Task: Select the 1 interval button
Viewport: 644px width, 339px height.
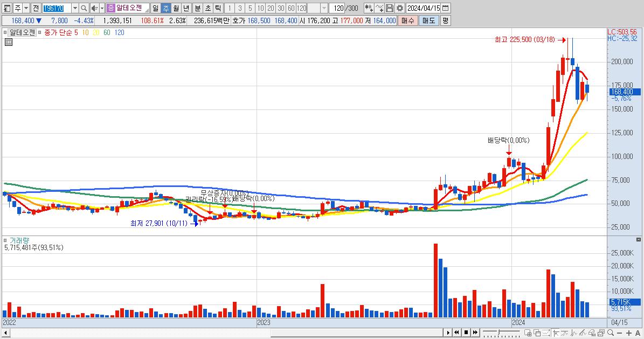Action: click(230, 8)
